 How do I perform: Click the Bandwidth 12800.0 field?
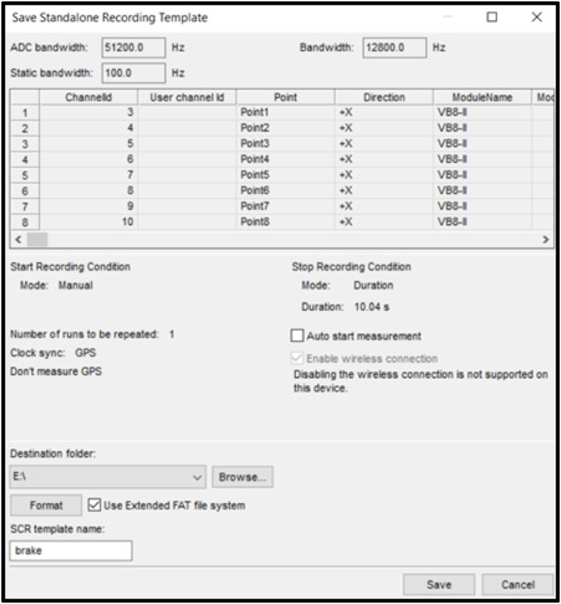tap(395, 48)
